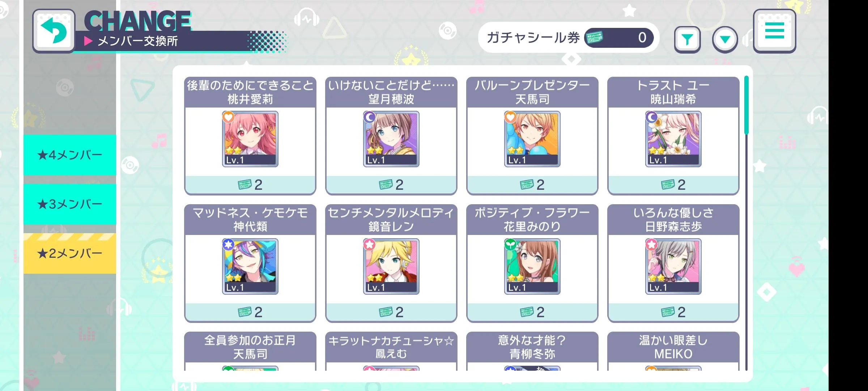Select the 花里みのり card thumbnail

tap(532, 266)
